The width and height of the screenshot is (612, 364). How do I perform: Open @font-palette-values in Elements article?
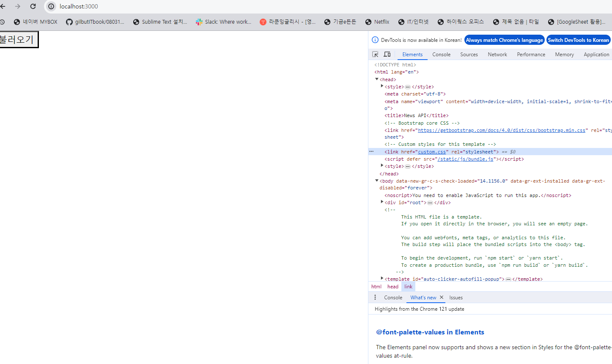click(x=430, y=332)
